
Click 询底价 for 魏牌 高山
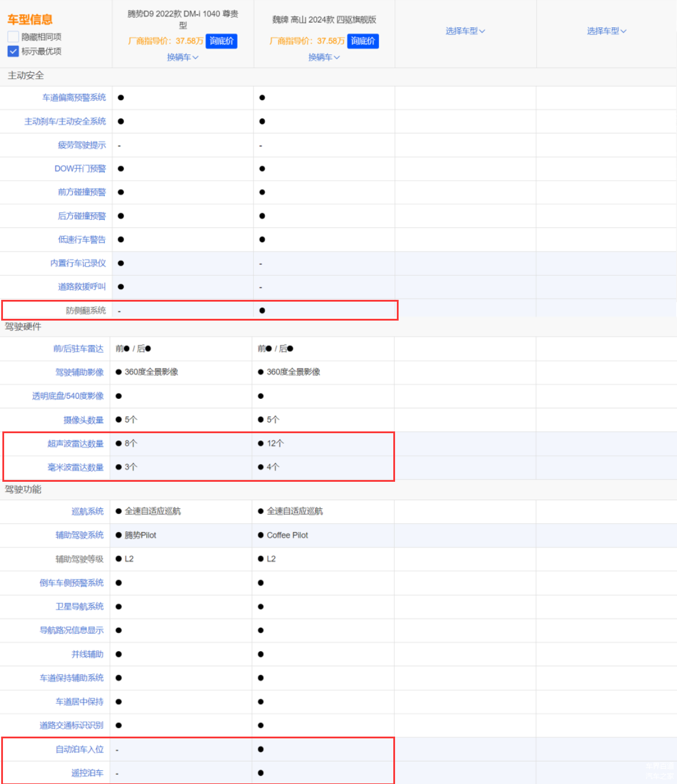pos(362,41)
